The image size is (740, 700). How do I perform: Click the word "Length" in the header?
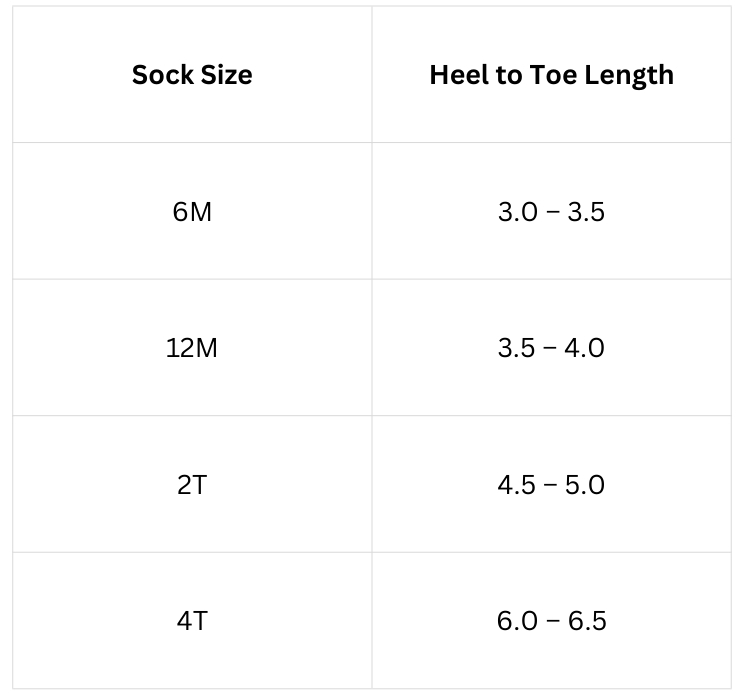[x=628, y=76]
